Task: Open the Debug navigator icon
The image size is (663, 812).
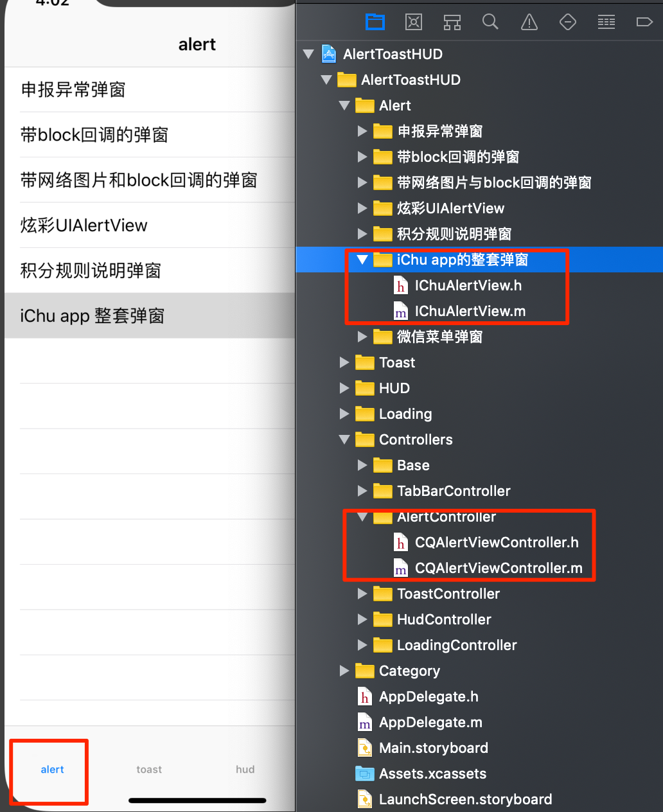Action: [x=606, y=22]
